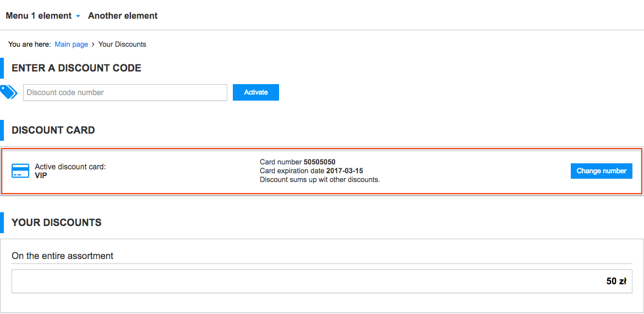Click the On the entire assortment label
644x314 pixels.
[x=63, y=256]
